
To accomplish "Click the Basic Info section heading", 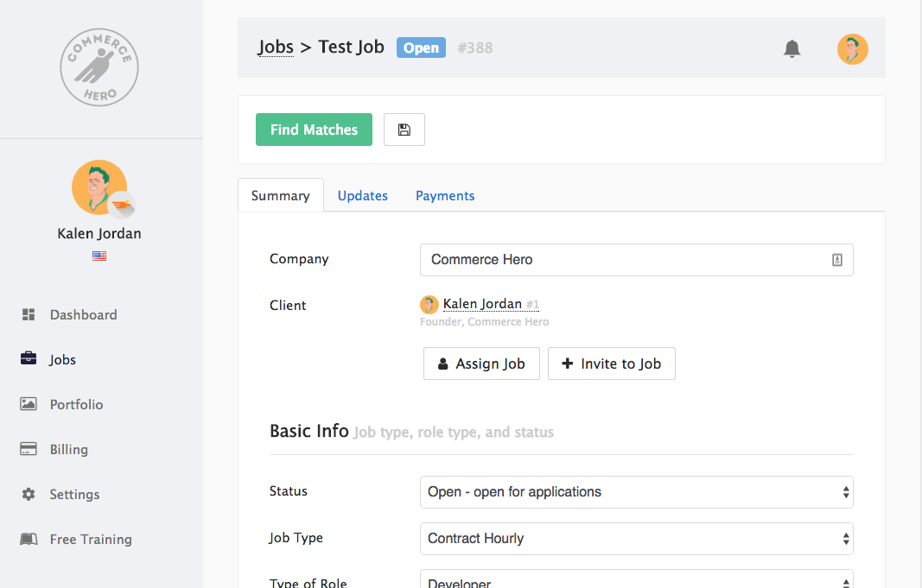I will [x=308, y=431].
